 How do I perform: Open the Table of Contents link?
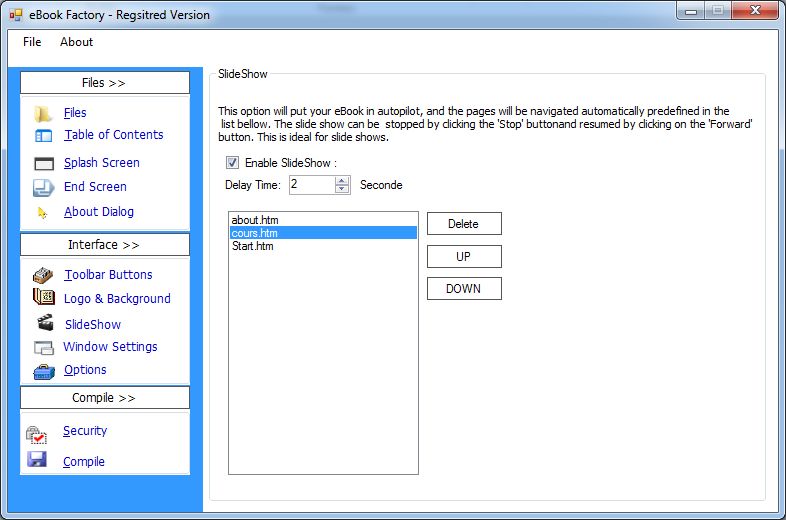tap(114, 135)
